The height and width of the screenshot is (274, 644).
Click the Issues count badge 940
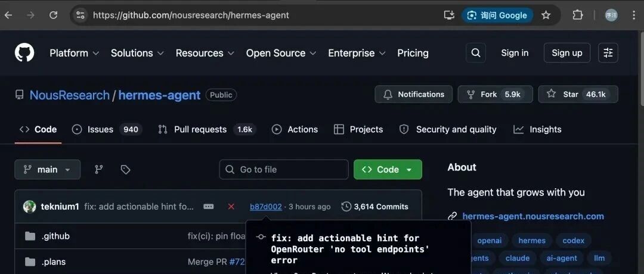pos(131,130)
